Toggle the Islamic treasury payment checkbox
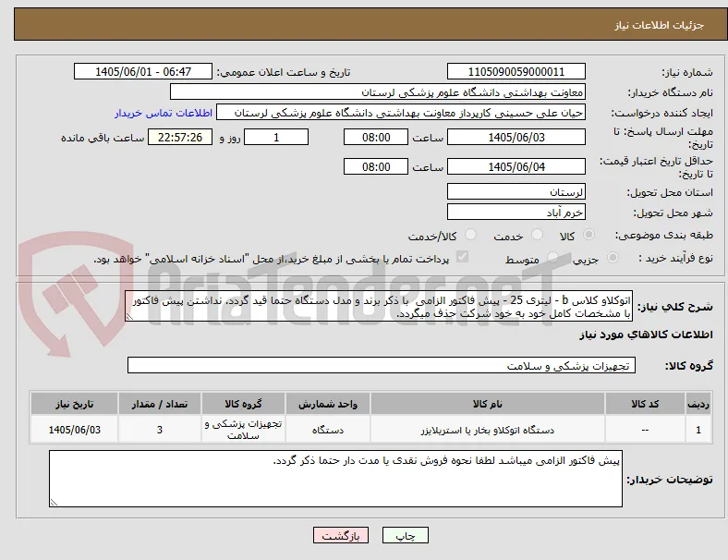This screenshot has height=560, width=728. coord(463,257)
